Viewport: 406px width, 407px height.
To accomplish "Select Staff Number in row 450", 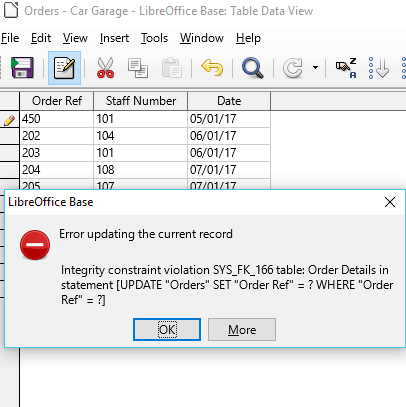I will (141, 119).
